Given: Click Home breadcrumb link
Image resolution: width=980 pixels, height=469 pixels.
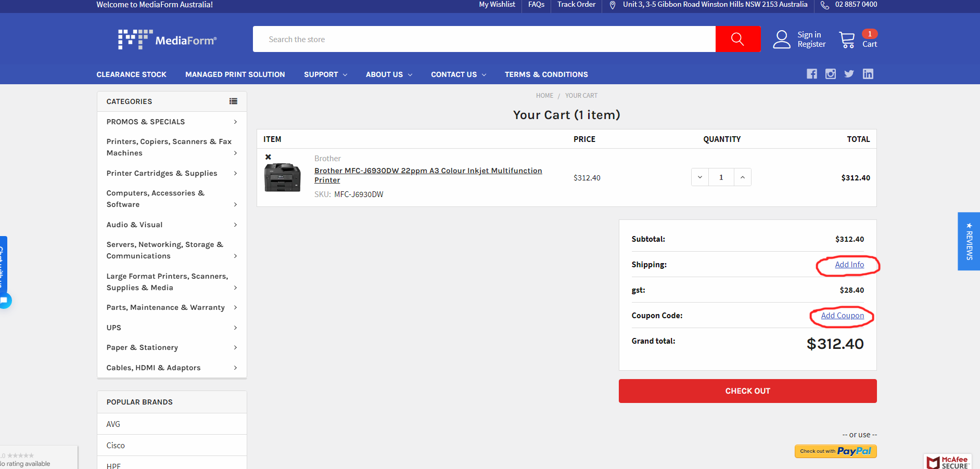Looking at the screenshot, I should [x=544, y=96].
